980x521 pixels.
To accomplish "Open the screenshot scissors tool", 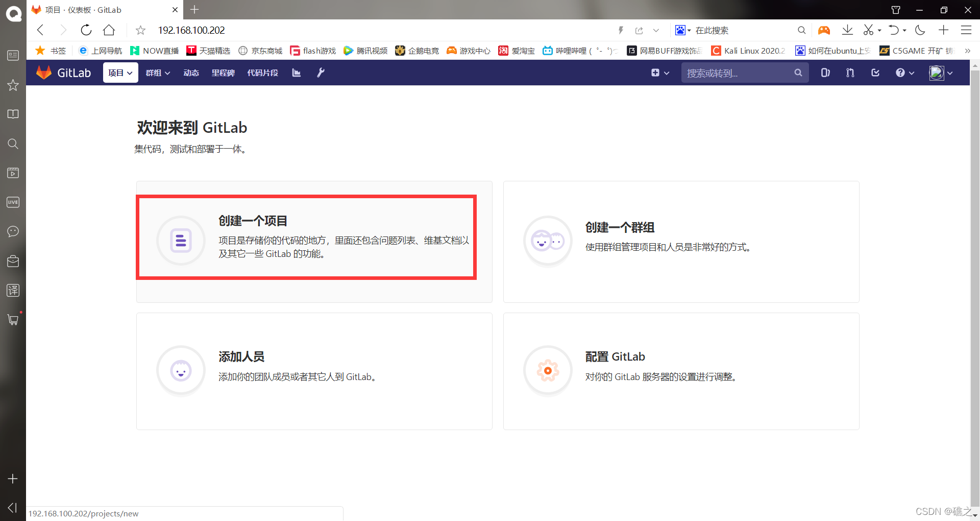I will (x=868, y=30).
